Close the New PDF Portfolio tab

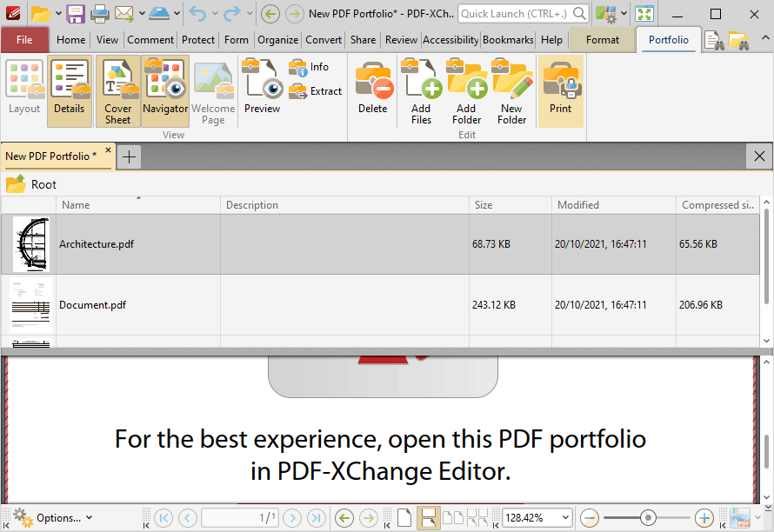[x=108, y=150]
